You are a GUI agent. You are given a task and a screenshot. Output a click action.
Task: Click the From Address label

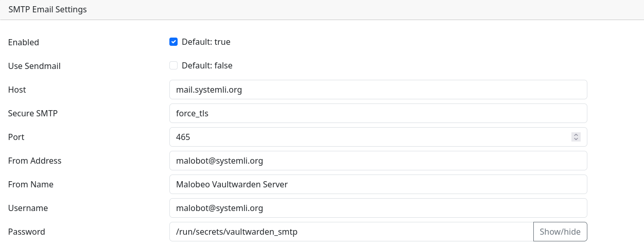click(x=34, y=161)
